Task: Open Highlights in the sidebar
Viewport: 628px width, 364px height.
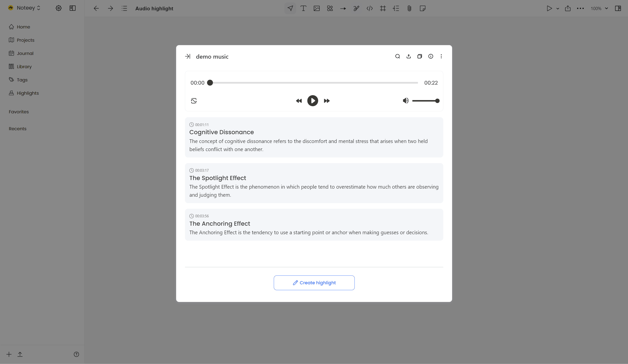Action: 24,93
